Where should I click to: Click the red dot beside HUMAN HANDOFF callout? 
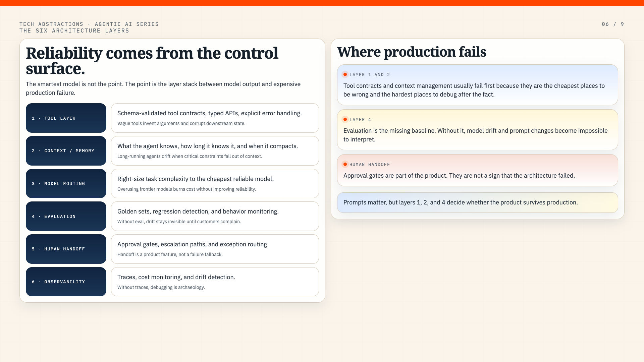pos(345,164)
